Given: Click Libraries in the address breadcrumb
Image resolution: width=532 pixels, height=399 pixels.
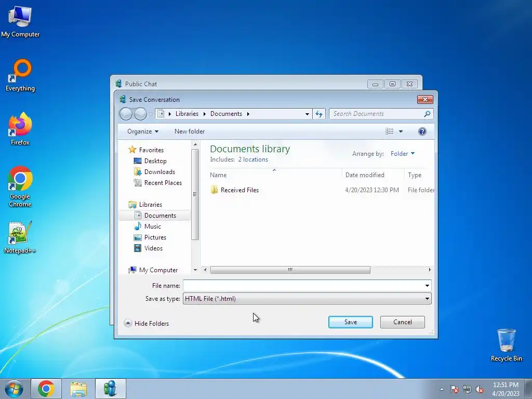Looking at the screenshot, I should tap(187, 114).
